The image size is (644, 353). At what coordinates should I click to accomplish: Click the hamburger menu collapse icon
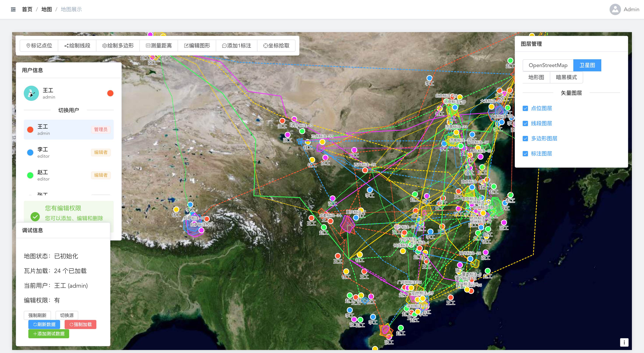13,9
